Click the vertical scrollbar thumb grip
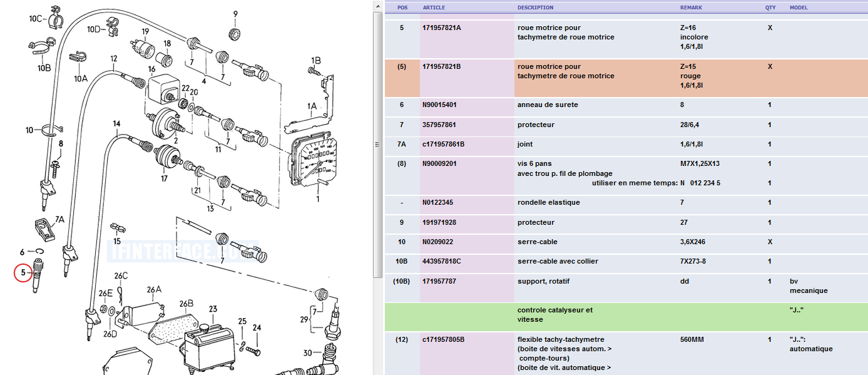The width and height of the screenshot is (868, 375). pyautogui.click(x=377, y=145)
